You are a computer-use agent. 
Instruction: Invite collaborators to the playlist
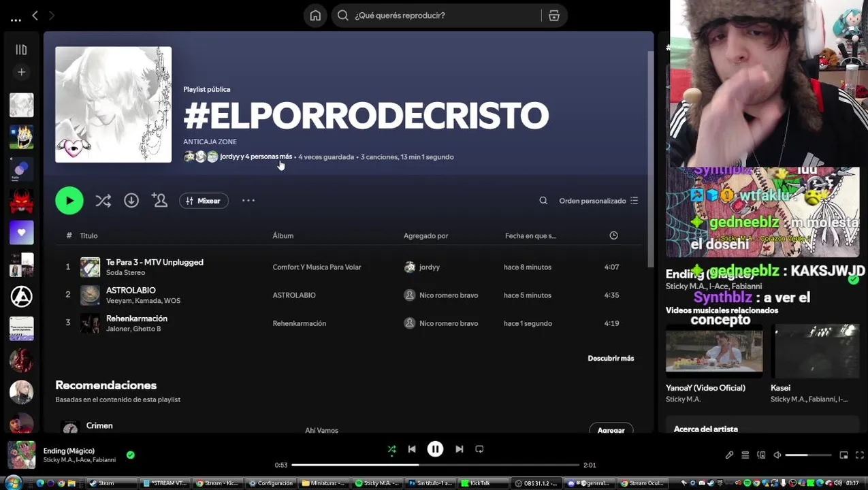coord(160,201)
